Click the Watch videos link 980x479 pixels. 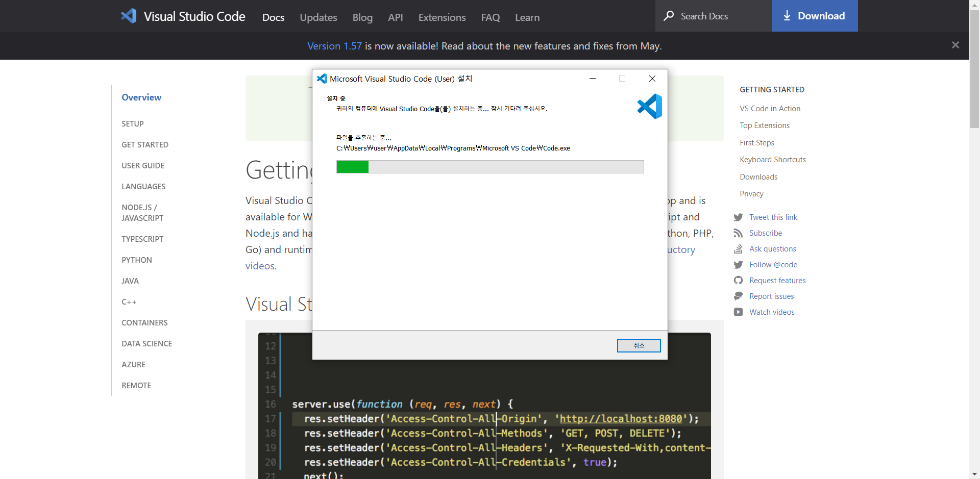(x=772, y=312)
